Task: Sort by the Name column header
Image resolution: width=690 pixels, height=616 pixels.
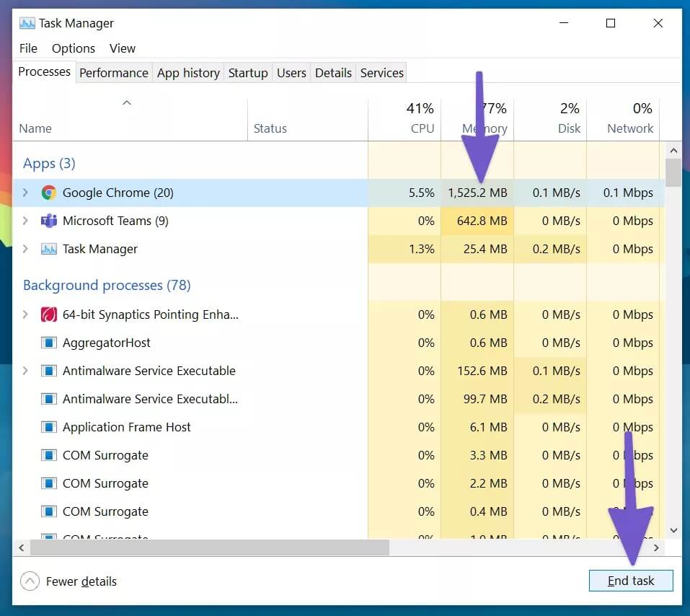Action: 131,119
